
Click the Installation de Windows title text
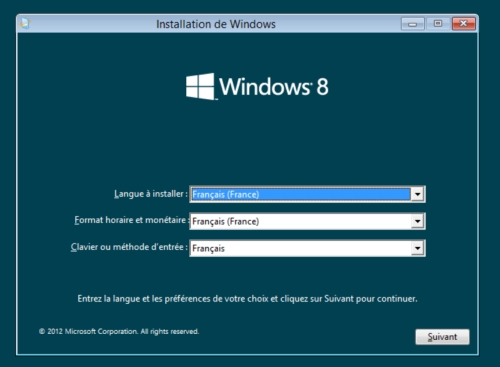216,24
